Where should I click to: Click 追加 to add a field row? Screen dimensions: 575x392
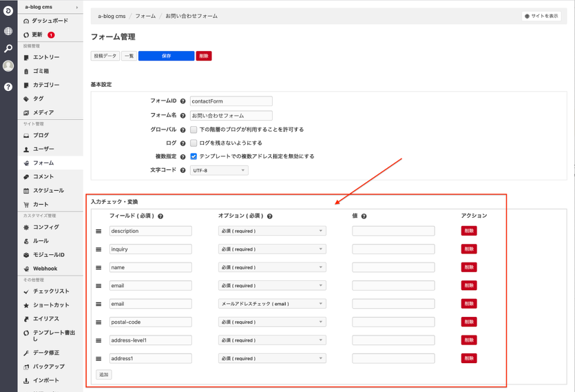(103, 375)
